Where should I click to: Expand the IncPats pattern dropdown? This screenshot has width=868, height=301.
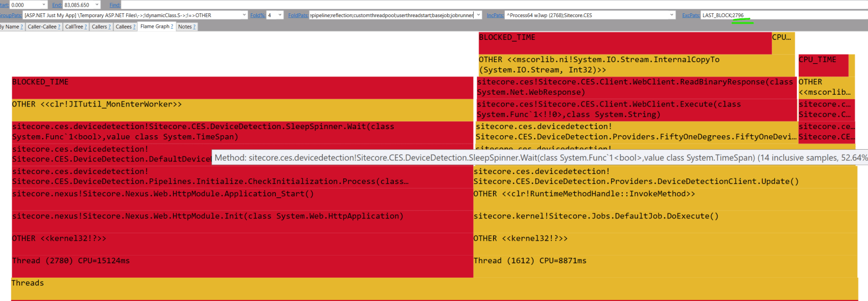coord(672,15)
